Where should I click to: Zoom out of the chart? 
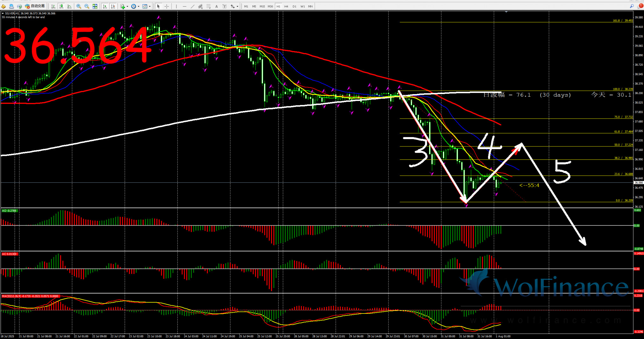click(x=87, y=6)
